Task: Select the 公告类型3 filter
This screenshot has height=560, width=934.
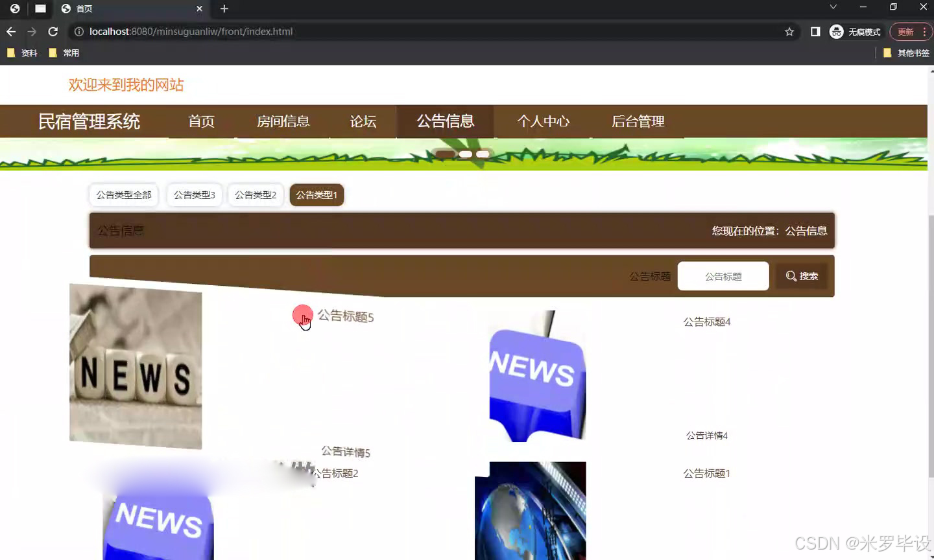Action: (x=194, y=194)
